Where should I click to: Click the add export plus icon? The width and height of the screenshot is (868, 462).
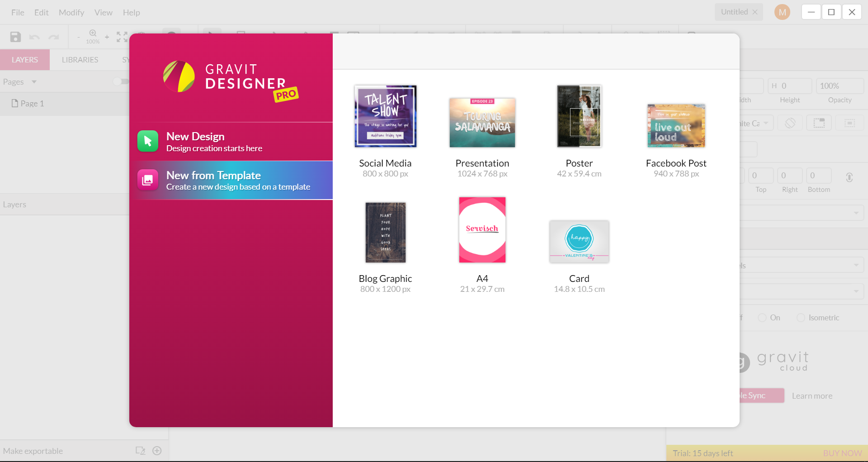(x=157, y=451)
